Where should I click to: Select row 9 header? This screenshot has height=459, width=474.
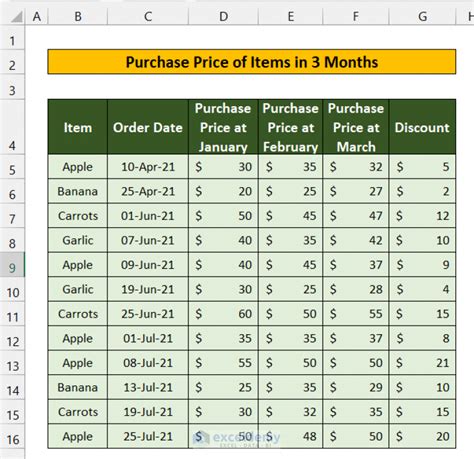12,265
